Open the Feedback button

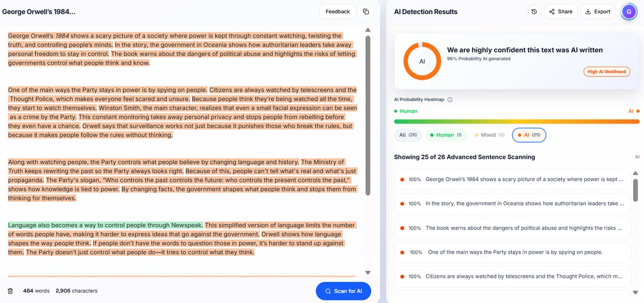click(338, 11)
